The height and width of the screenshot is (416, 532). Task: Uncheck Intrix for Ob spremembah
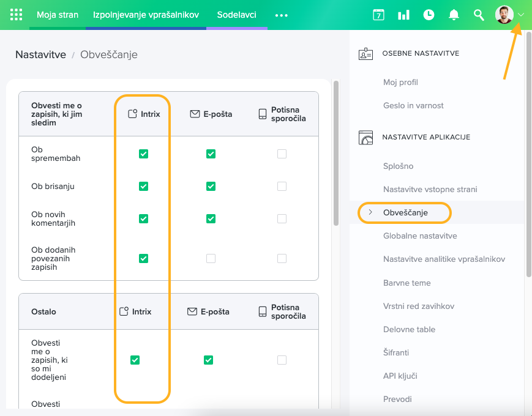pyautogui.click(x=143, y=154)
